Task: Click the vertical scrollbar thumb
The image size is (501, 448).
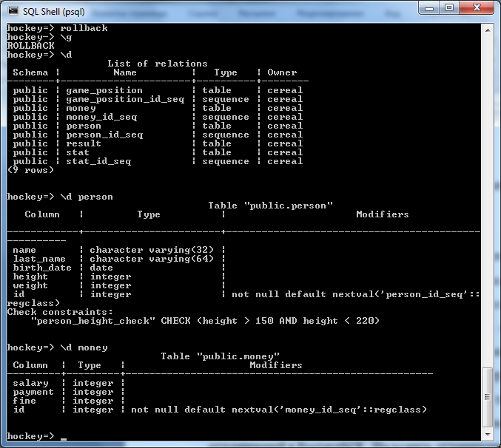Action: (487, 397)
